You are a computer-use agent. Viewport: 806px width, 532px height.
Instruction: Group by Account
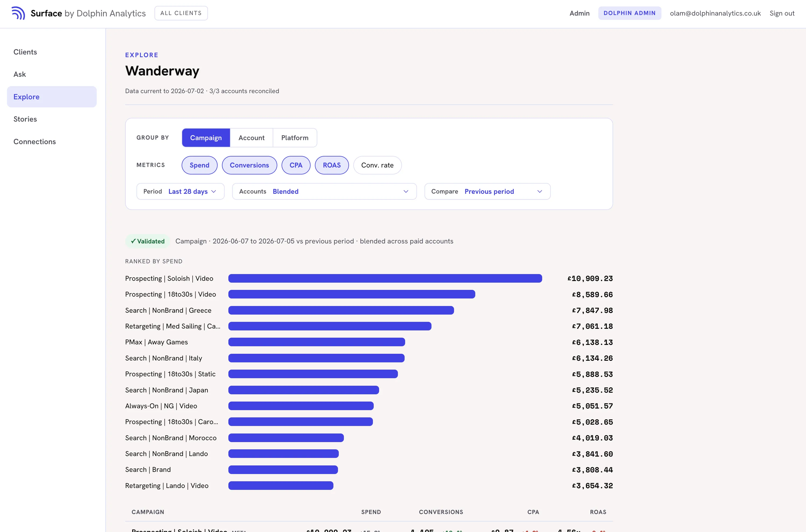[x=251, y=138]
